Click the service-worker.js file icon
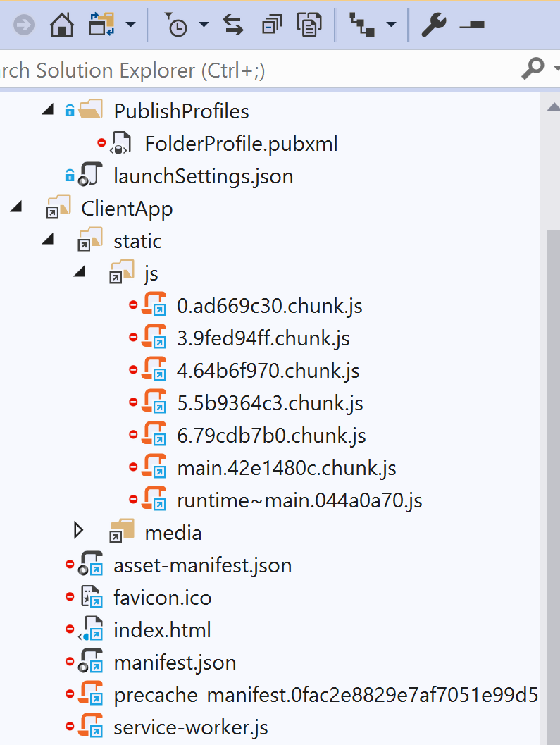This screenshot has width=560, height=745. coord(90,725)
